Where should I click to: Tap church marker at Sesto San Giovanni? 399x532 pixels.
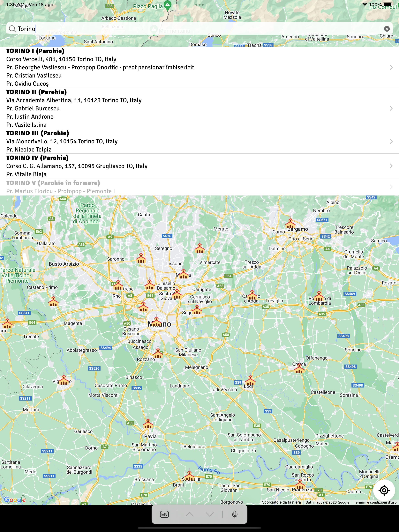[177, 293]
